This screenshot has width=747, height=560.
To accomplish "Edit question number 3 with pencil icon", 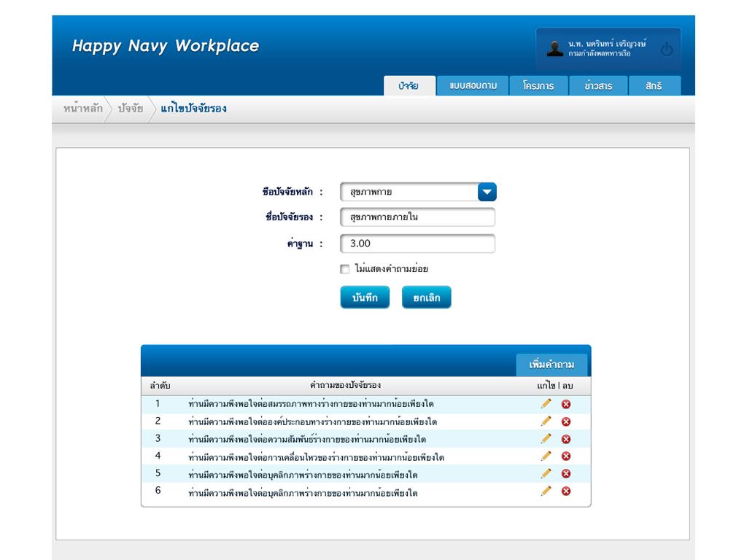I will coord(546,439).
